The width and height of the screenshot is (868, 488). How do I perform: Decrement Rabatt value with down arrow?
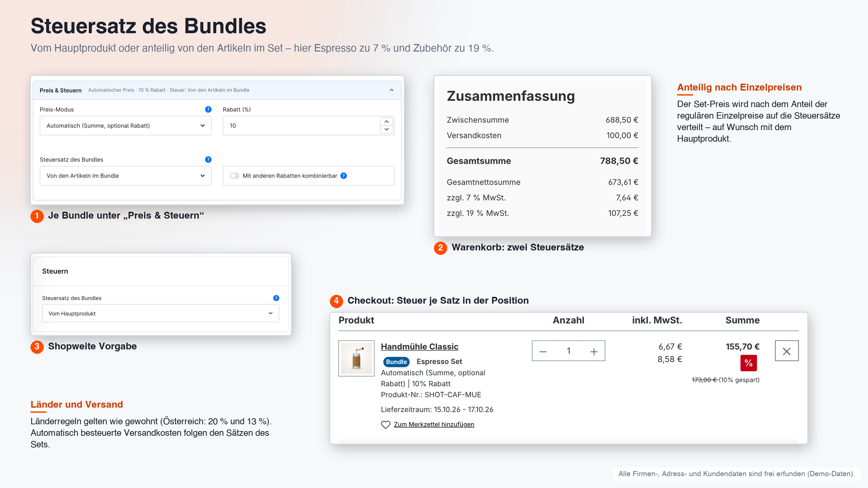(x=387, y=129)
